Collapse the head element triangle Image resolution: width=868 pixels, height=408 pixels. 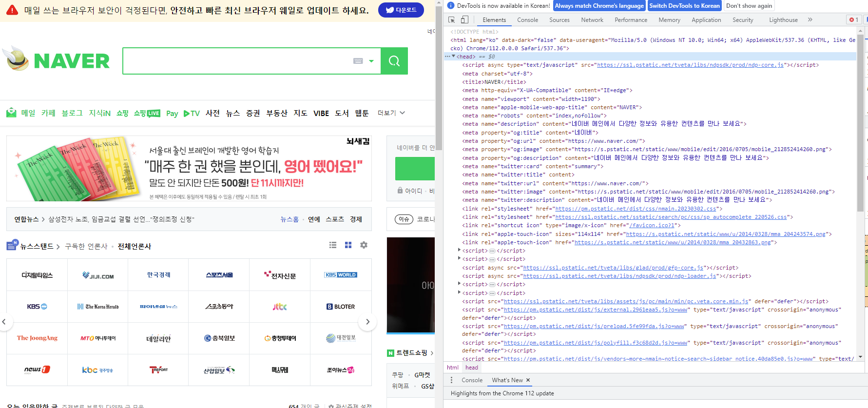[x=453, y=57]
